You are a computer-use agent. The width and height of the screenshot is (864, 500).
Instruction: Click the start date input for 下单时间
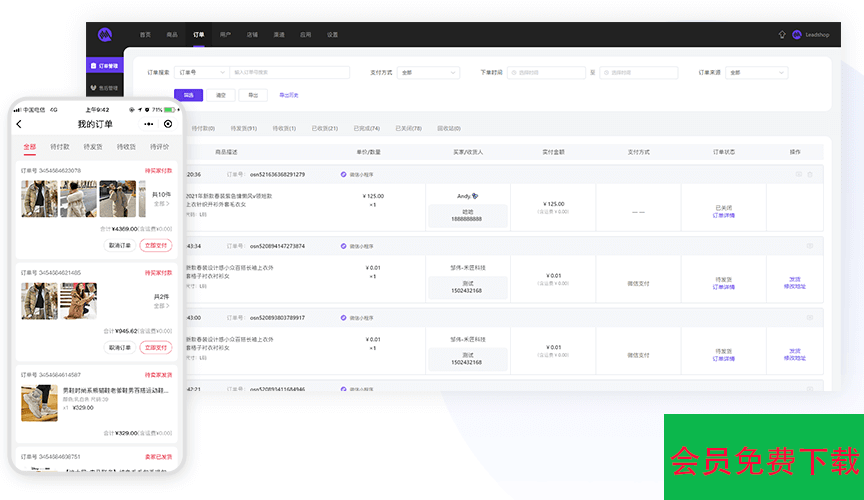pyautogui.click(x=546, y=72)
